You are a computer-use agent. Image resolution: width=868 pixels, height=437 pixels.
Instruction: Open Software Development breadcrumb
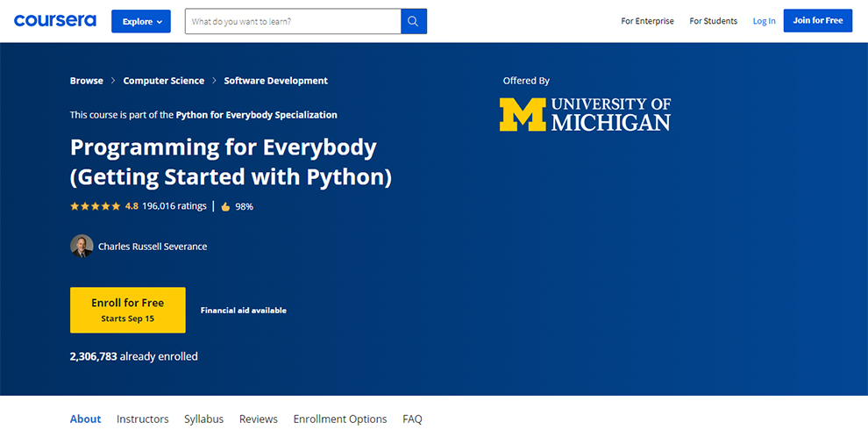[275, 81]
